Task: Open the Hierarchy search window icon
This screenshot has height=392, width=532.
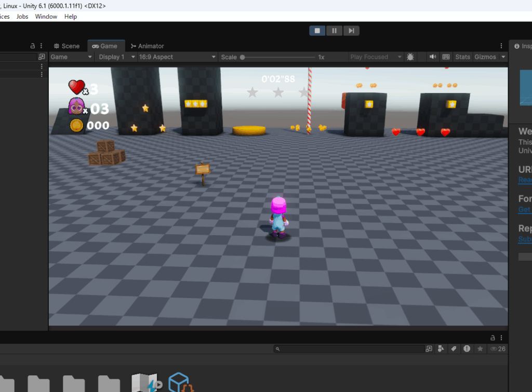Action: point(42,57)
